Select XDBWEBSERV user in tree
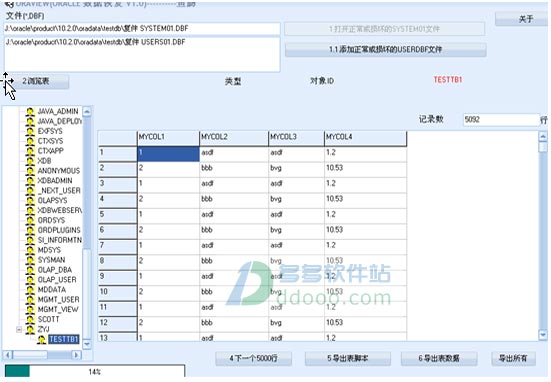This screenshot has width=551, height=382. pos(59,210)
